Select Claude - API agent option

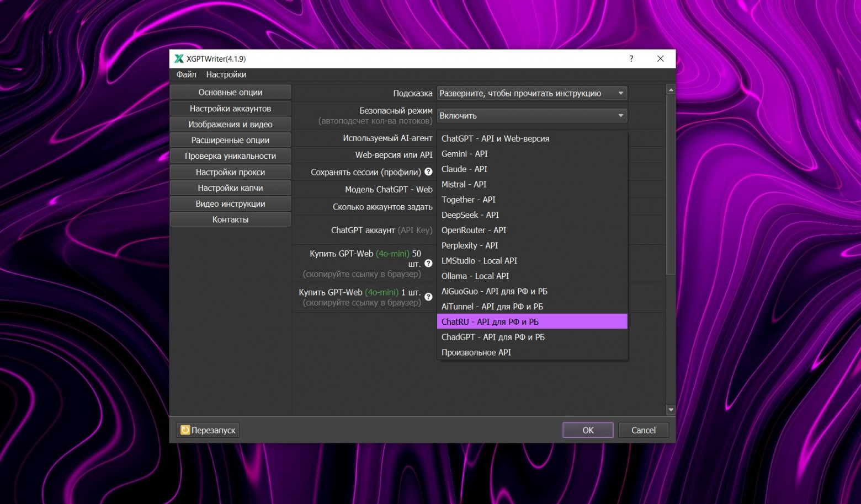click(x=532, y=169)
